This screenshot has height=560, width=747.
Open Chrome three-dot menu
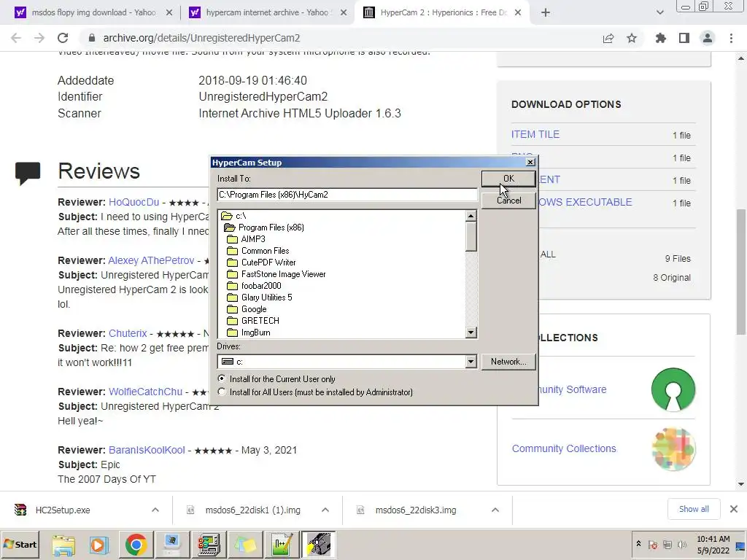pos(731,38)
